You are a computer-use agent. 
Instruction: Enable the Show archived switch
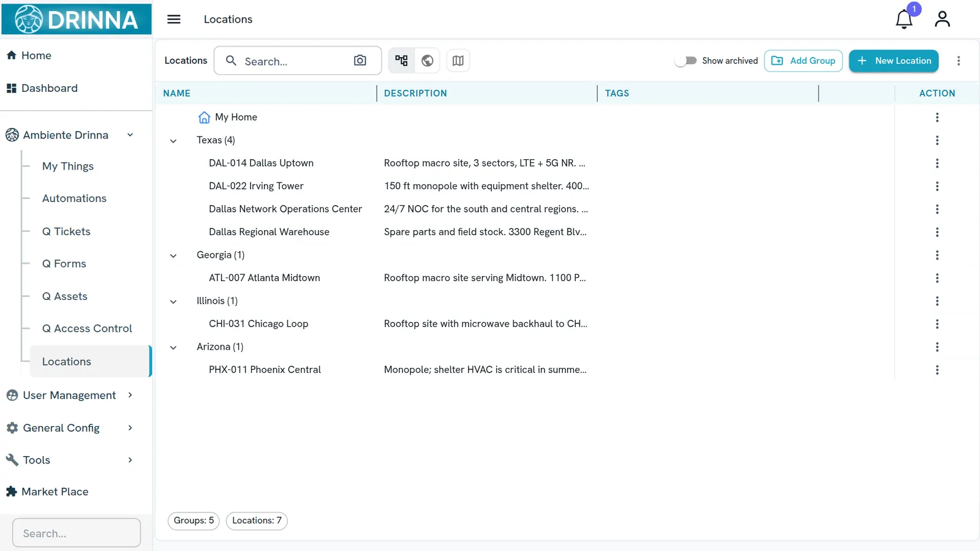click(x=685, y=61)
